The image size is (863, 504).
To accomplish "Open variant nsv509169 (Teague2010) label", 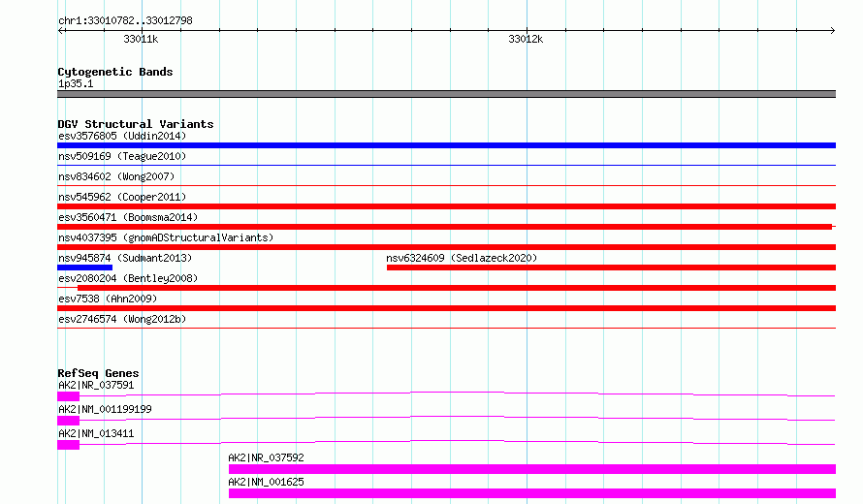I will point(122,156).
